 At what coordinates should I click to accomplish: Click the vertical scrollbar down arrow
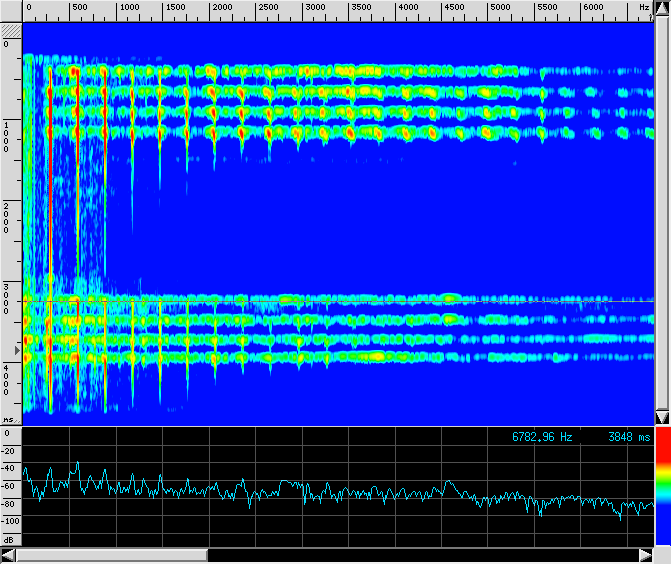click(x=662, y=417)
